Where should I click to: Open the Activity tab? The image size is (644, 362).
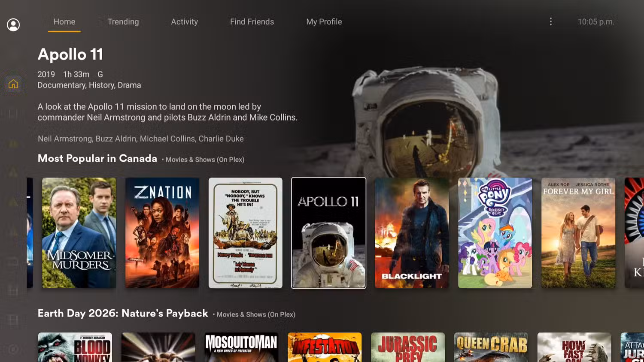(x=185, y=22)
